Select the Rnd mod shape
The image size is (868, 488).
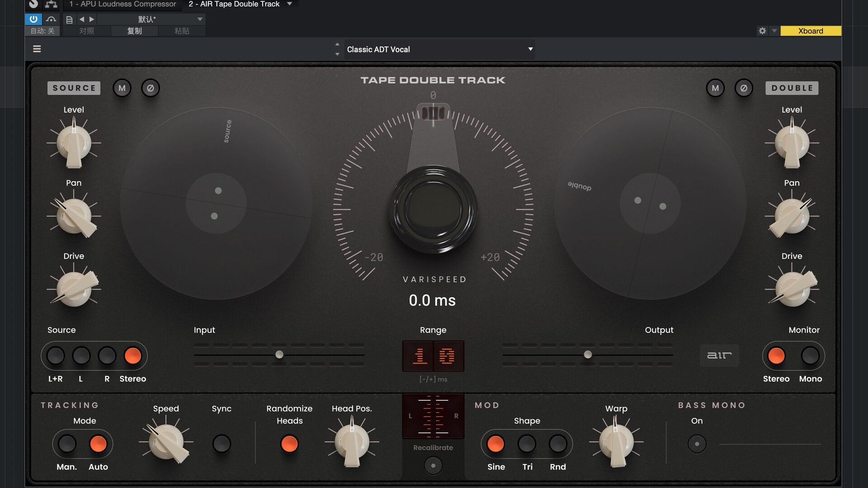[x=558, y=444]
